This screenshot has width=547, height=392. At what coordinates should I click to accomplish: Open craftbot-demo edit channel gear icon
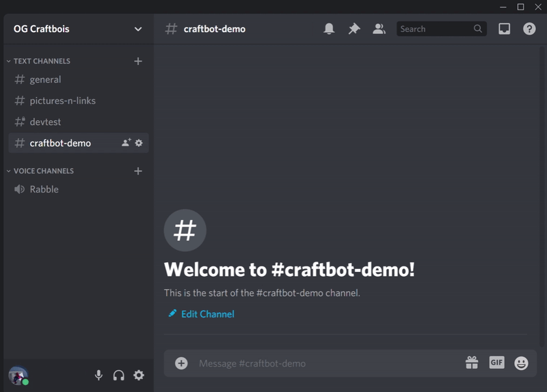139,143
